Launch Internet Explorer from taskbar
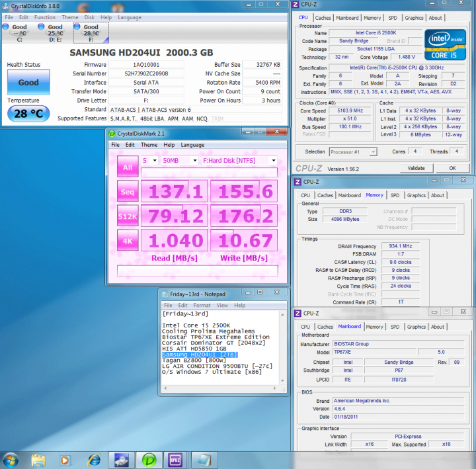The width and height of the screenshot is (476, 469). [x=95, y=460]
